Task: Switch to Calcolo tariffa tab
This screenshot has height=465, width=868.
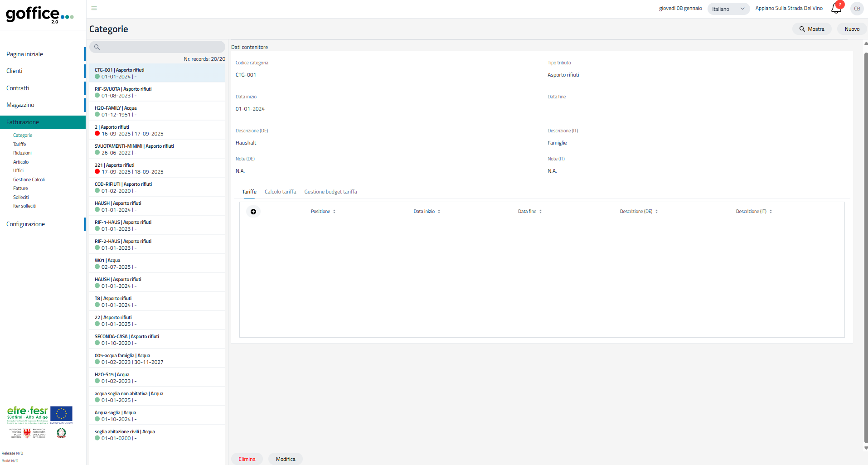Action: (x=280, y=192)
